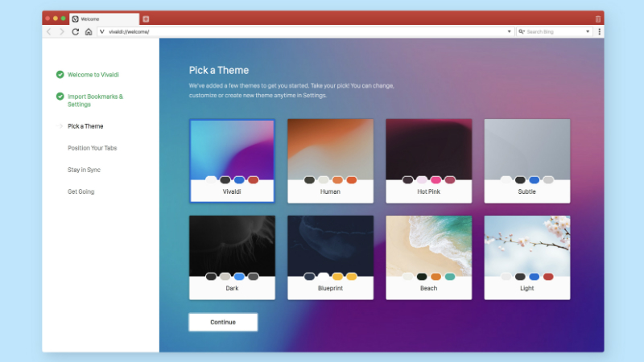The width and height of the screenshot is (644, 362).
Task: Click the back navigation arrow
Action: click(x=49, y=31)
